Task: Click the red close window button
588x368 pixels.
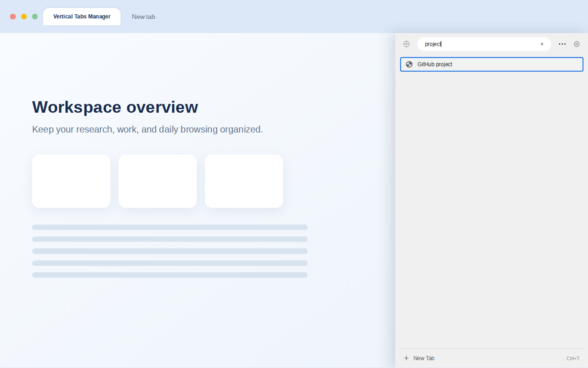Action: pos(13,17)
